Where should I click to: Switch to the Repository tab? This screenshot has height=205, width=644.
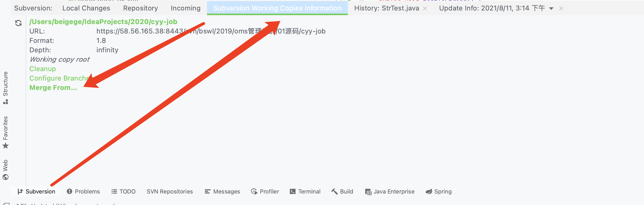click(140, 8)
